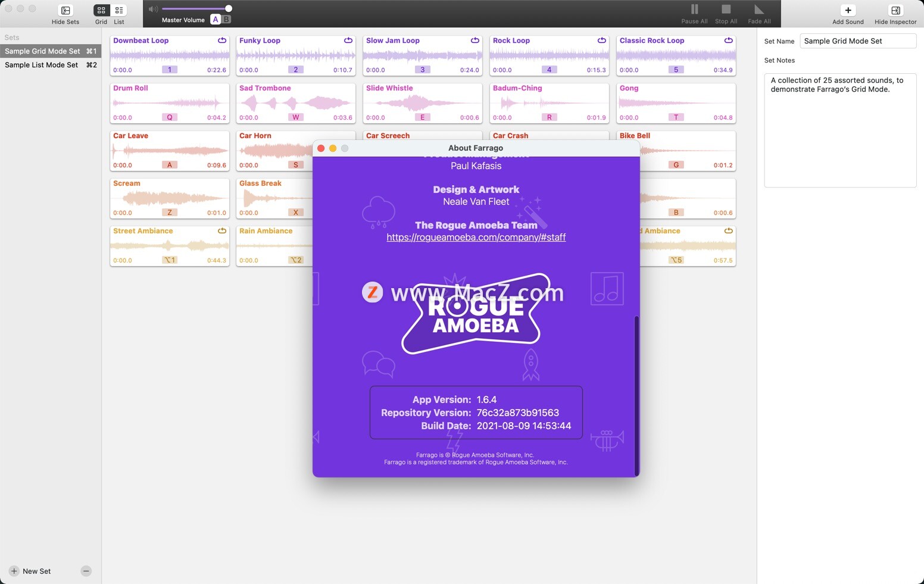The height and width of the screenshot is (584, 924).
Task: Select Sample List Mode Set in sidebar
Action: [x=51, y=65]
